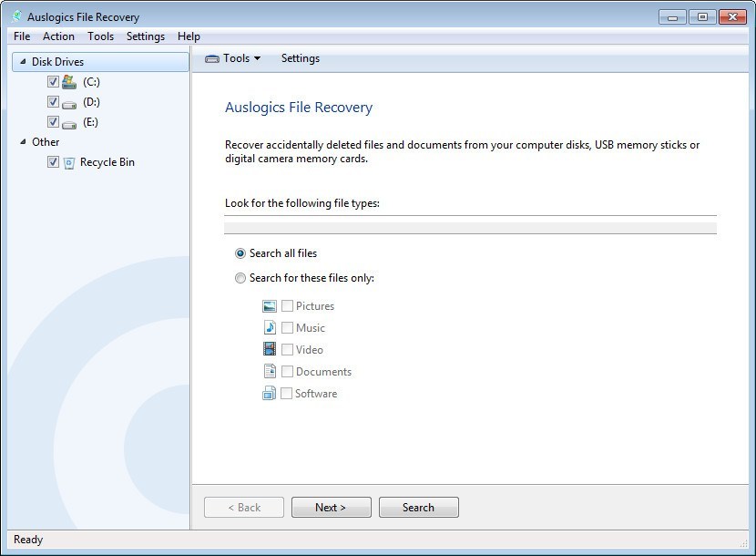Uncheck the D: drive checkbox

tap(53, 101)
